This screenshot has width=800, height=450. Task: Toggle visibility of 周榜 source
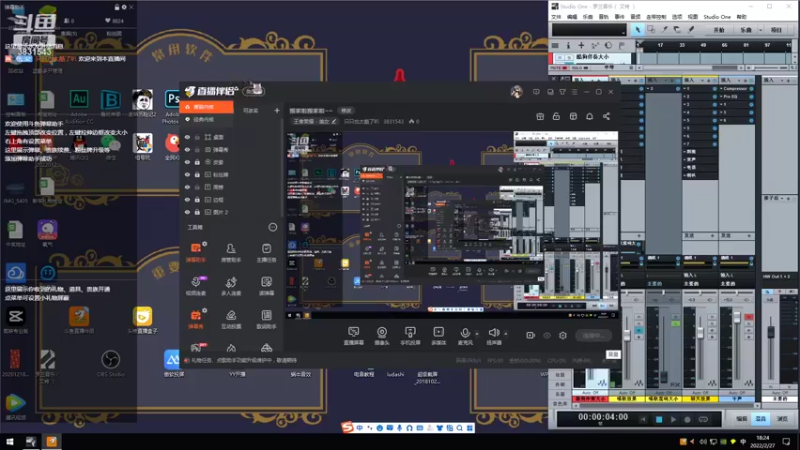pos(187,187)
